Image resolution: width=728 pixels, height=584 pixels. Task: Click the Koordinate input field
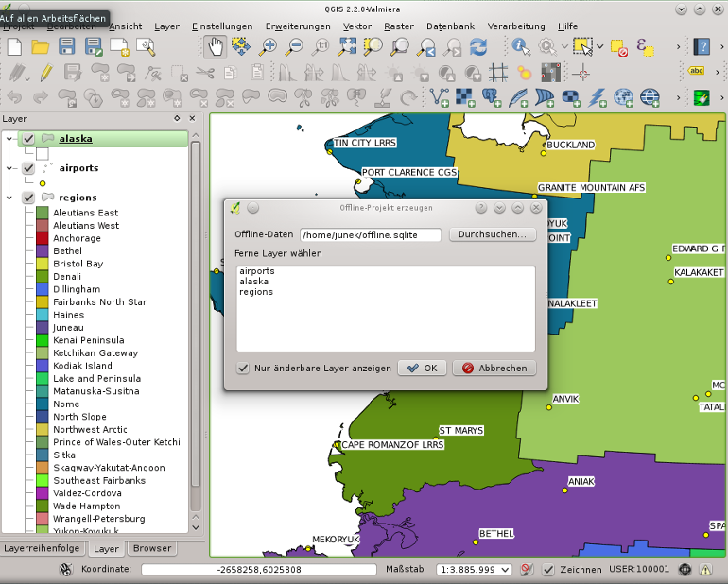pyautogui.click(x=259, y=570)
